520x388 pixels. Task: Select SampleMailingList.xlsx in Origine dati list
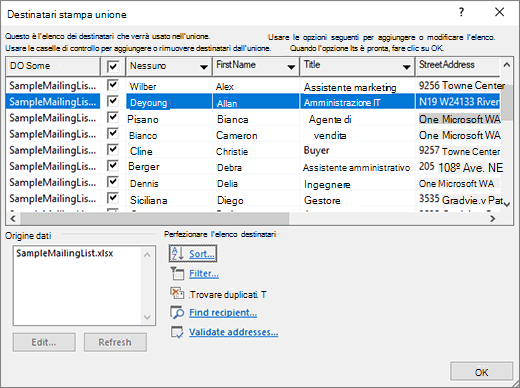coord(65,253)
